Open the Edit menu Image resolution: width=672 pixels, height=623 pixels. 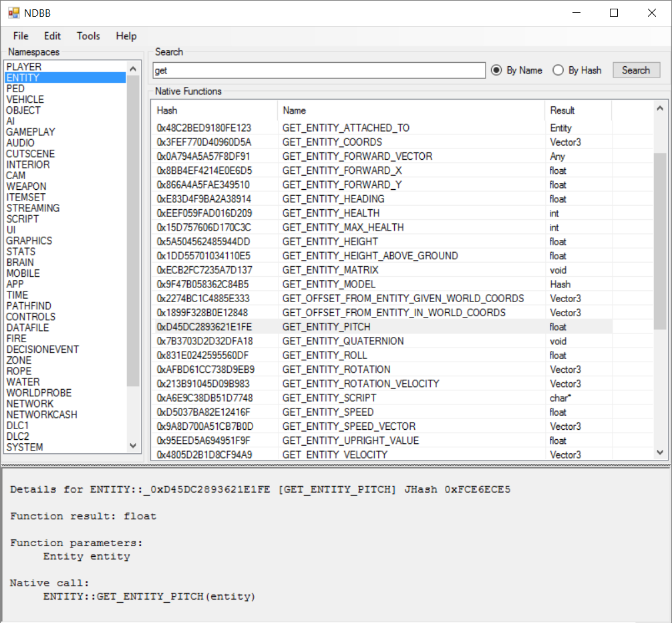pyautogui.click(x=52, y=36)
